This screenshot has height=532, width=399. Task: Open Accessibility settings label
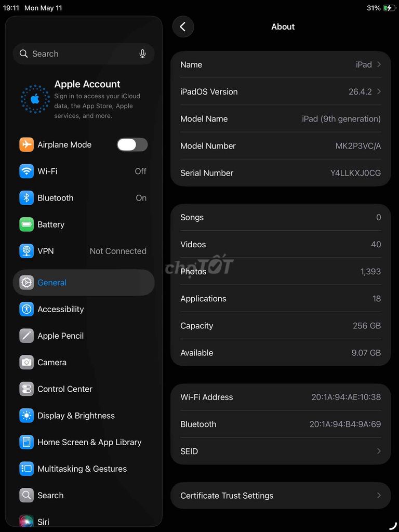click(x=61, y=309)
